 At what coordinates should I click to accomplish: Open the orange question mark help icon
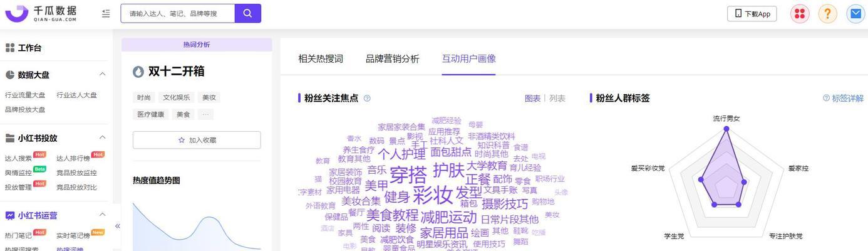click(x=828, y=14)
